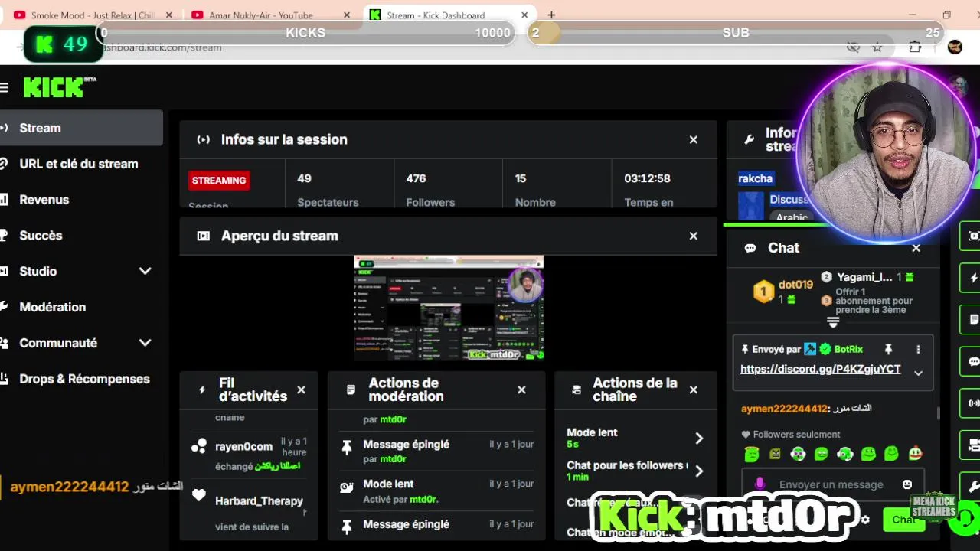
Task: Click the Actions de modération document icon
Action: click(351, 390)
